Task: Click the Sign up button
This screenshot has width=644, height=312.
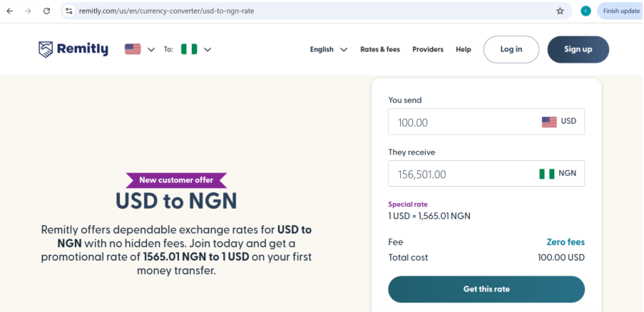Action: click(x=578, y=49)
